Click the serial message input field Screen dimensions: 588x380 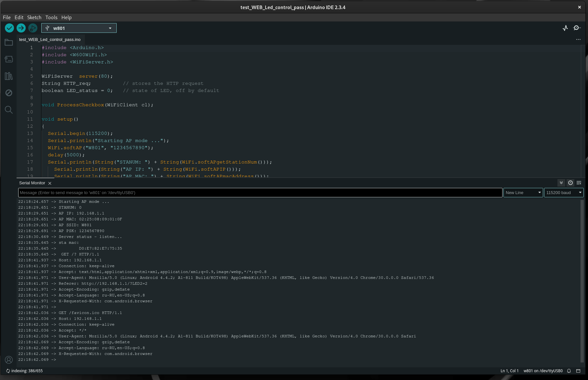(x=260, y=193)
